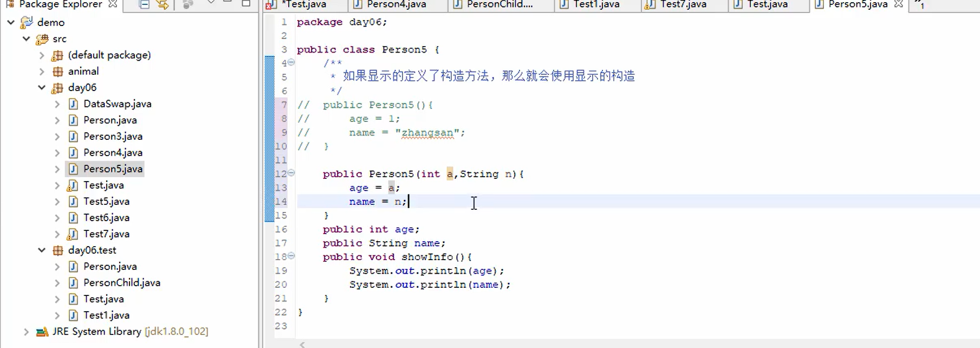
Task: Select PersonChild.java in the tree
Action: pos(122,282)
